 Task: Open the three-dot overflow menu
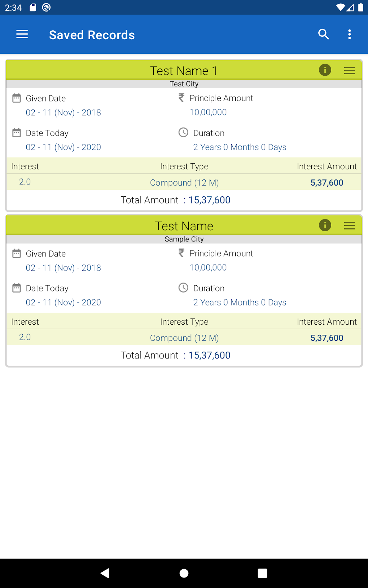(349, 35)
